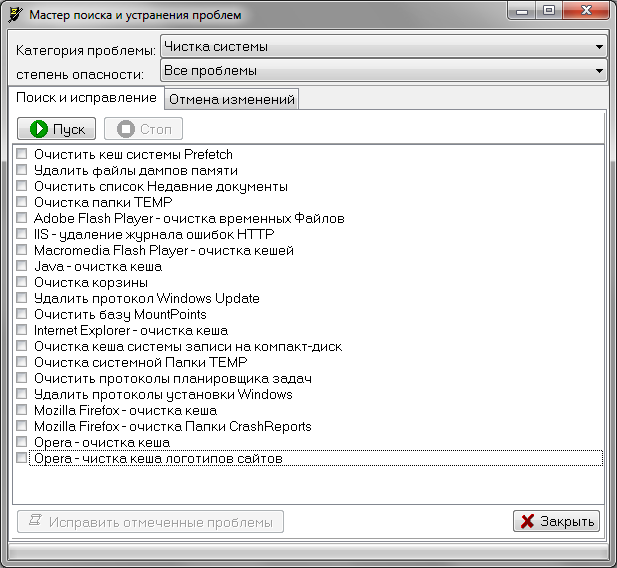
Task: Tick Opera очистка кеша
Action: (22, 442)
